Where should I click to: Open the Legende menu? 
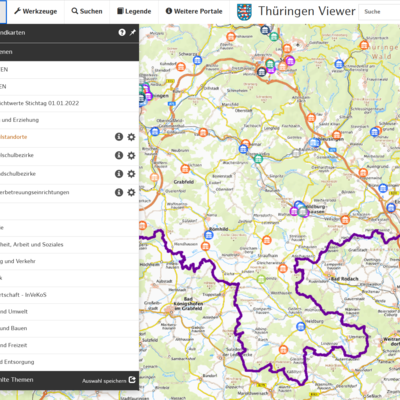pos(134,11)
